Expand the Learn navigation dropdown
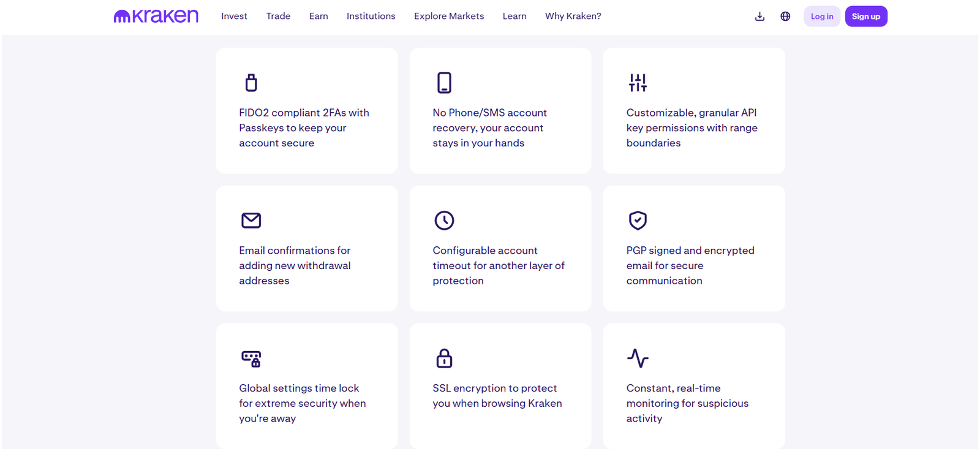Viewport: 980px width, 451px height. 514,17
